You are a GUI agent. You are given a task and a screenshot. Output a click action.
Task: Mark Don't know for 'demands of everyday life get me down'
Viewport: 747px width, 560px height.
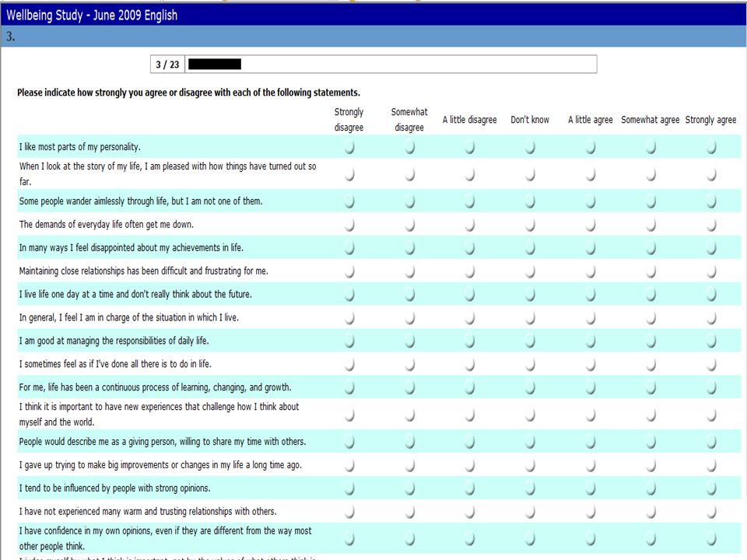(530, 225)
